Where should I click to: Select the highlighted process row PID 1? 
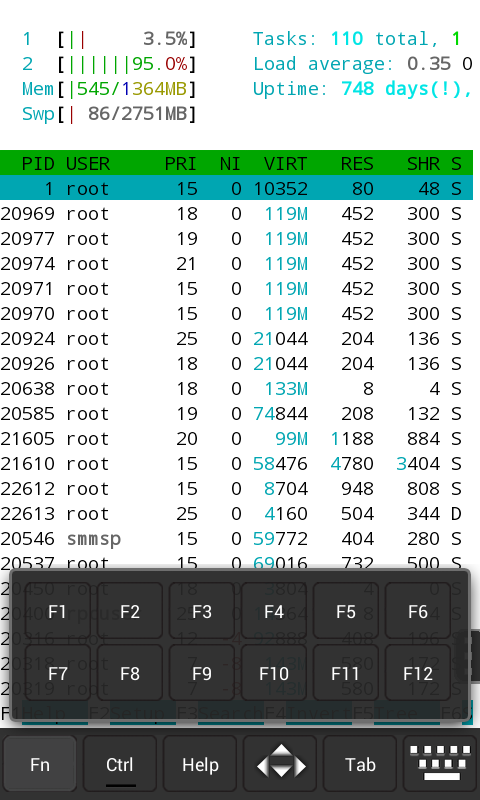point(236,188)
